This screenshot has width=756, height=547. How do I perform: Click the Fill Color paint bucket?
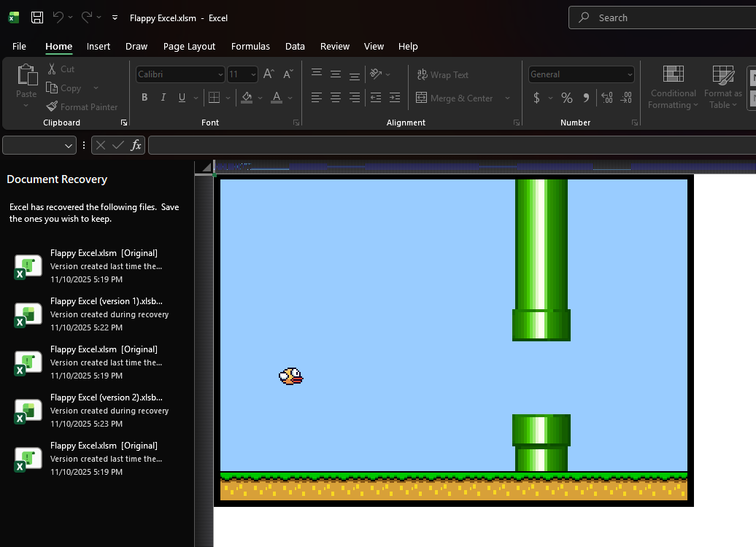[x=247, y=97]
